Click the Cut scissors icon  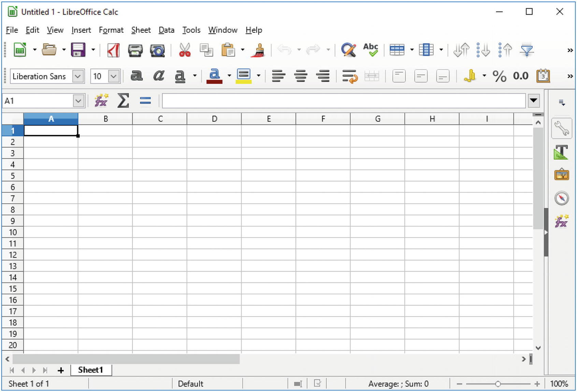(185, 50)
